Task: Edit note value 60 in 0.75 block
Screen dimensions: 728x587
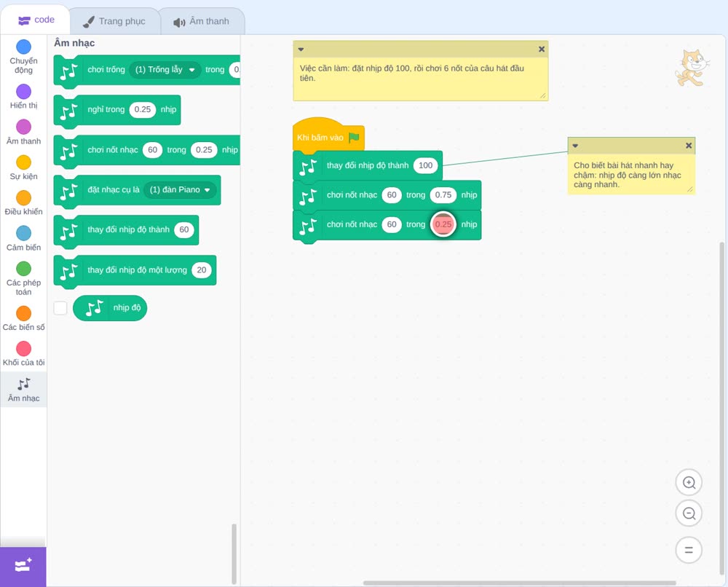Action: click(392, 195)
